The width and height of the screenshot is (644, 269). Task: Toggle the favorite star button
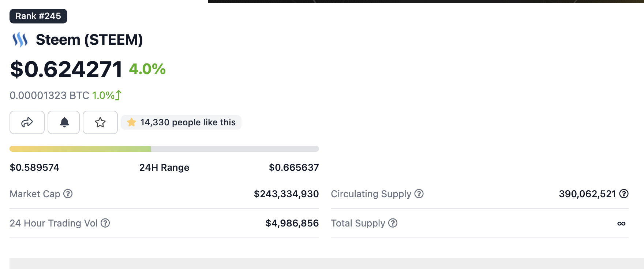(x=100, y=122)
